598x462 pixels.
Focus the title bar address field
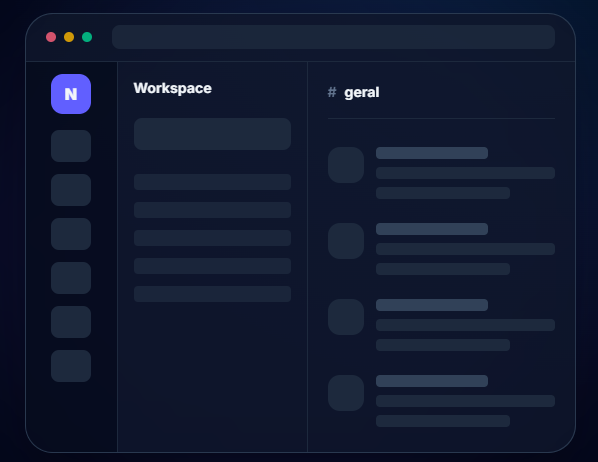click(333, 37)
